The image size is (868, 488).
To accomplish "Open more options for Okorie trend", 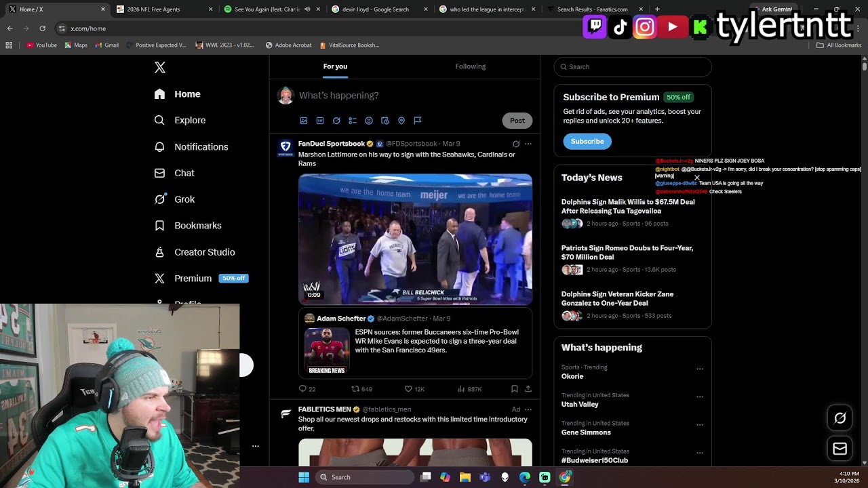I will point(700,369).
